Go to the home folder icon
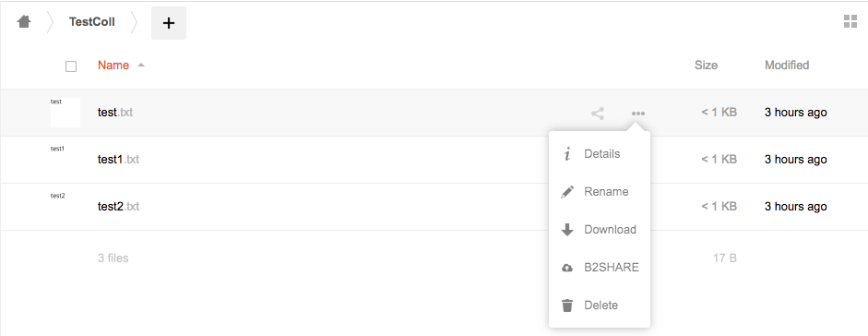The width and height of the screenshot is (868, 336). click(24, 22)
